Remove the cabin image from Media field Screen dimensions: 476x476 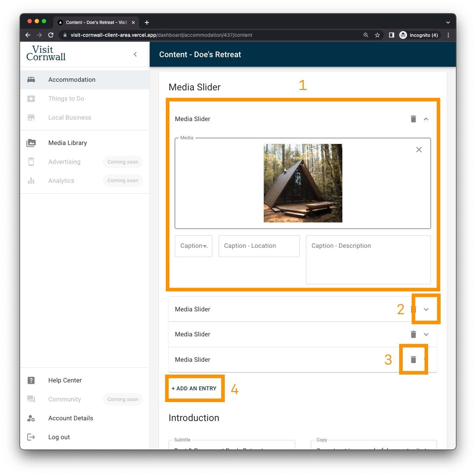click(x=419, y=150)
